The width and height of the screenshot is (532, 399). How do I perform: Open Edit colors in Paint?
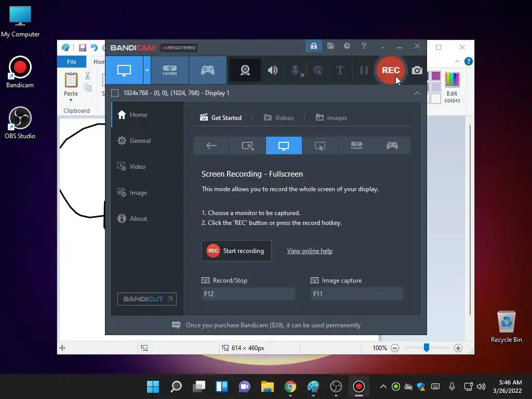[x=452, y=87]
